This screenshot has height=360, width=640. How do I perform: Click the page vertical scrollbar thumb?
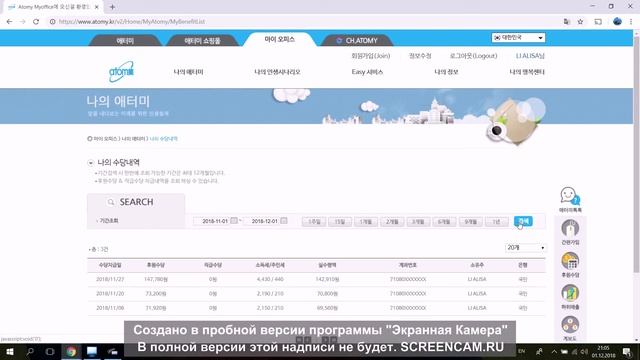(636, 155)
